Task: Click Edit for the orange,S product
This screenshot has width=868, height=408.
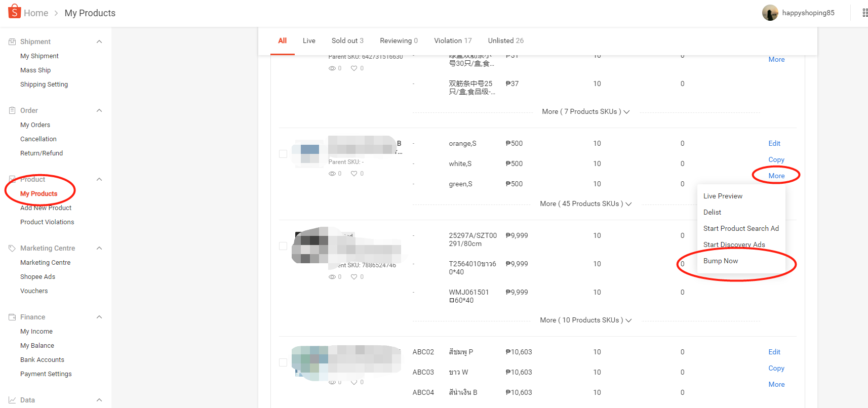Action: (774, 143)
